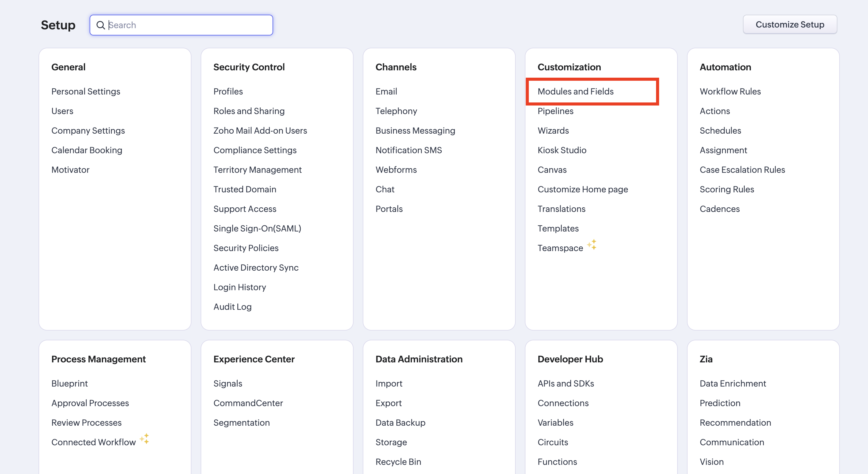Open CommandCenter in Experience Center
This screenshot has width=868, height=474.
248,403
